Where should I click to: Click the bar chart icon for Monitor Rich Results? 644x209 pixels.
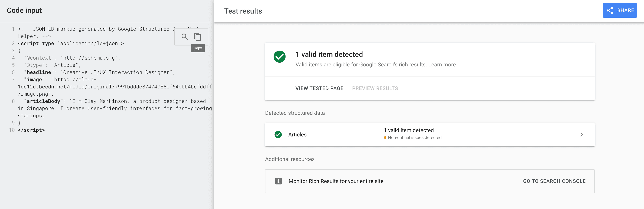(x=278, y=181)
